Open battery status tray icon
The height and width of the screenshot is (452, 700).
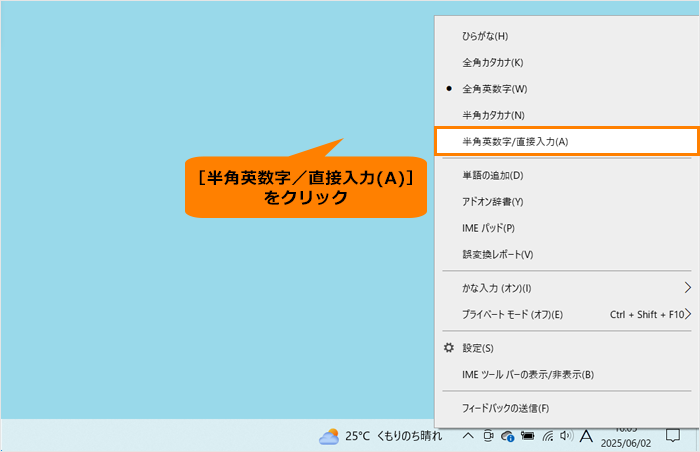(528, 435)
